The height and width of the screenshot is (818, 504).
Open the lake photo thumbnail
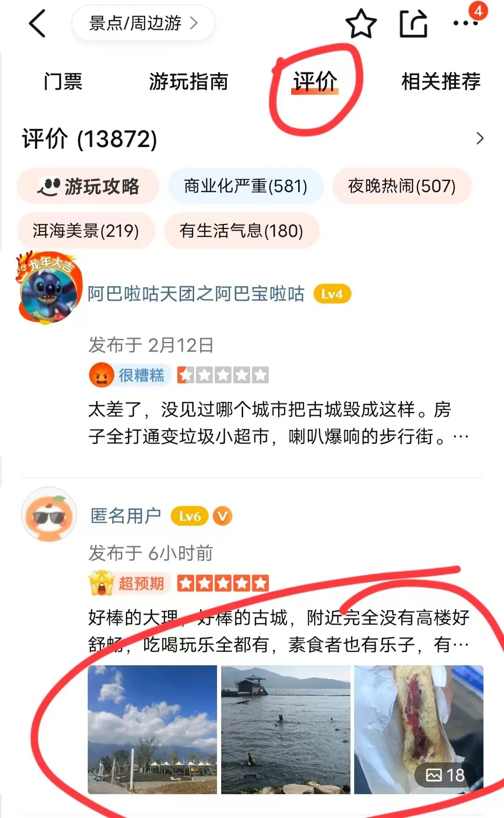click(x=286, y=730)
